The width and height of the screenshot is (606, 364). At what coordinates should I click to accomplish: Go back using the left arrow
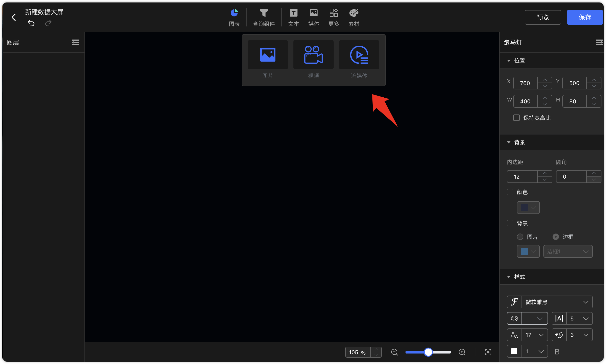coord(14,17)
